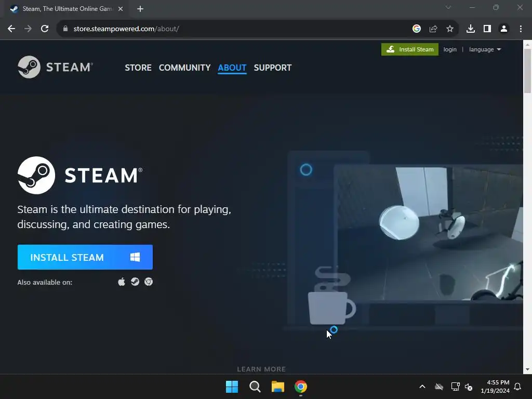The image size is (532, 399).
Task: Click the Chrome taskbar icon
Action: 301,387
